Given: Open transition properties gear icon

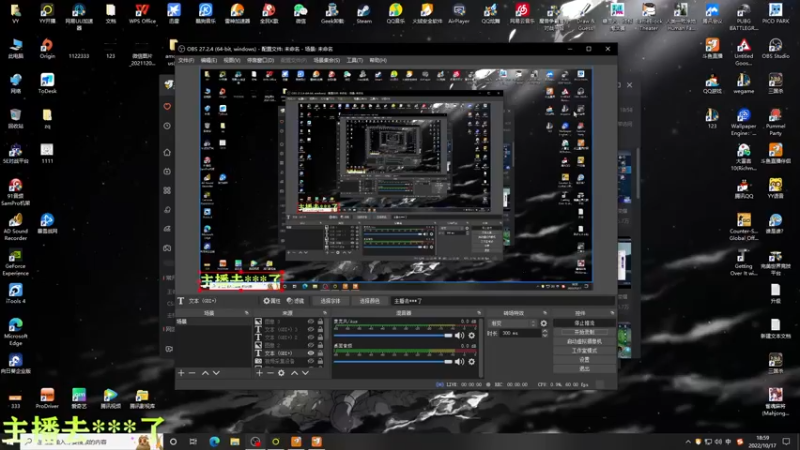Looking at the screenshot, I should [544, 323].
